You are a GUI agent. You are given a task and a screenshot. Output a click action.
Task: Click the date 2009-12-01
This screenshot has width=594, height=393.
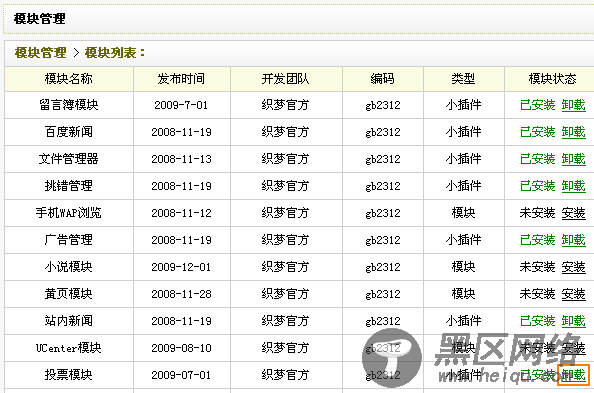(181, 267)
